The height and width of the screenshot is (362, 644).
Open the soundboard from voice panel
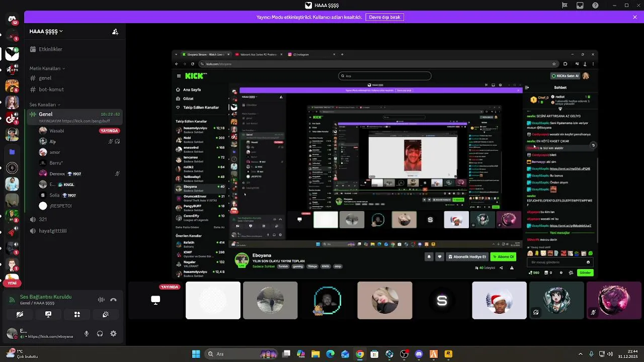pyautogui.click(x=106, y=314)
